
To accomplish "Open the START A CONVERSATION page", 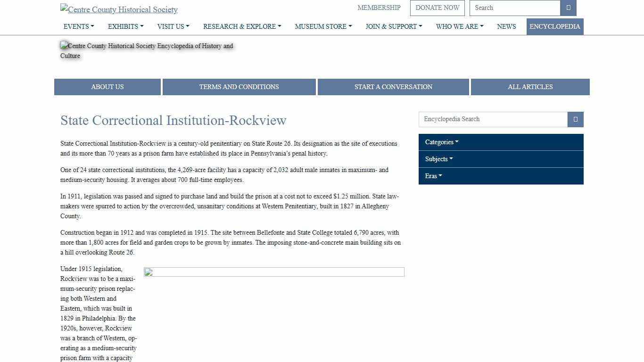I will click(393, 87).
